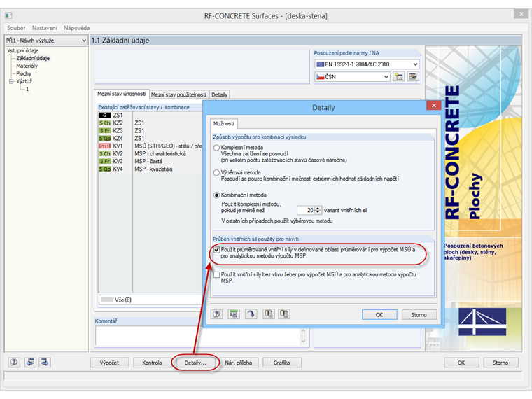
Task: Select combination KZ3 row
Action: coord(150,131)
